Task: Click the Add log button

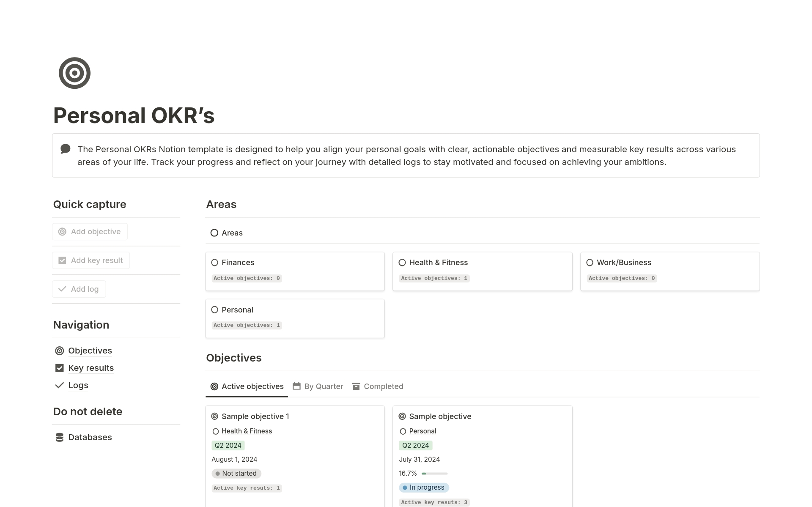Action: click(79, 289)
